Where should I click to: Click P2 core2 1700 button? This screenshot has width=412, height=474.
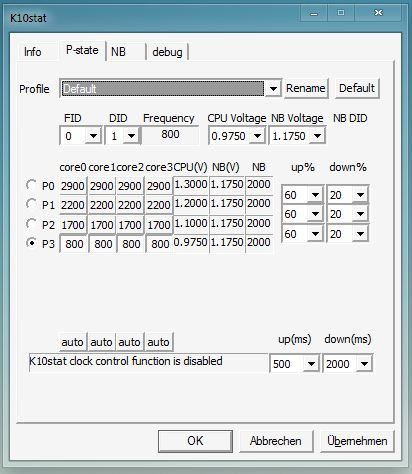click(130, 225)
